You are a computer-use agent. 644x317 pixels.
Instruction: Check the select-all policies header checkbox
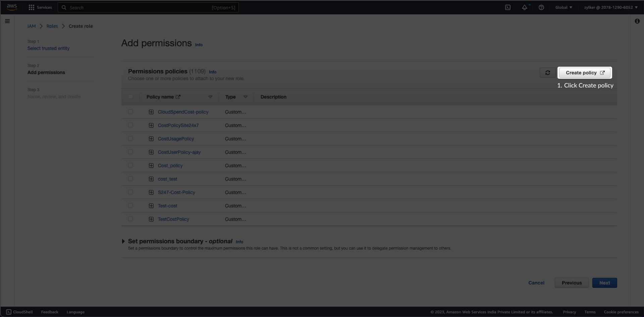point(130,97)
